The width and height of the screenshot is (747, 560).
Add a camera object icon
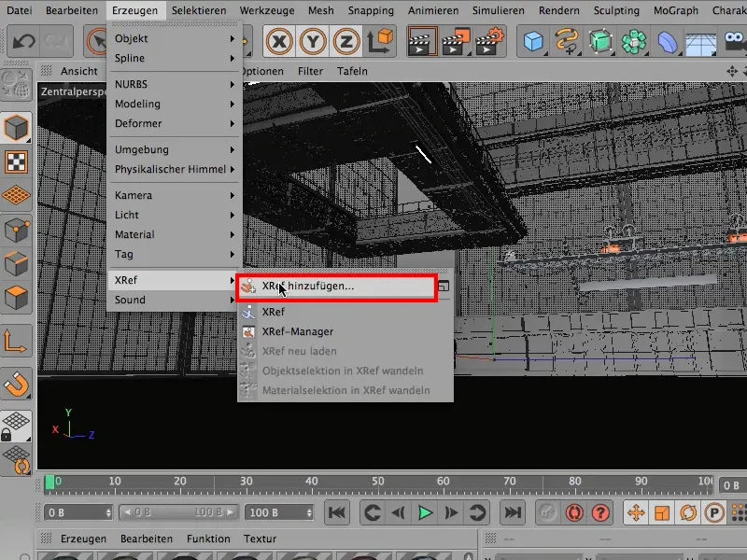[734, 42]
